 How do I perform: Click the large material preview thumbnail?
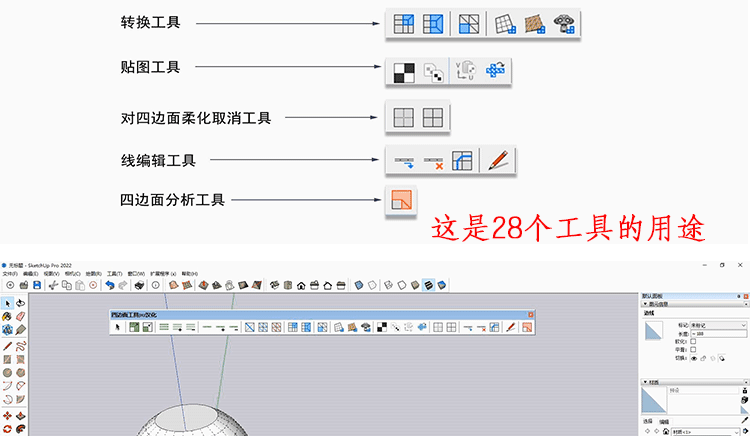tap(654, 400)
